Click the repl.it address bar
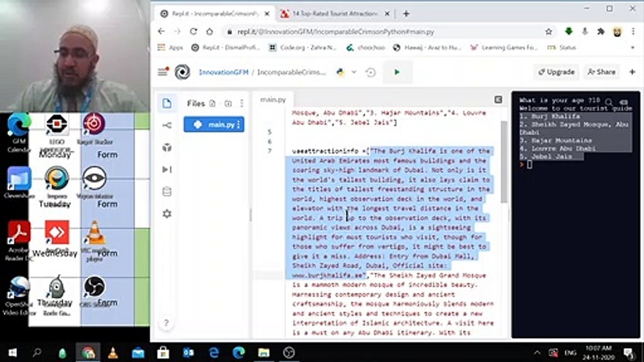This screenshot has width=644, height=362. pos(382,32)
